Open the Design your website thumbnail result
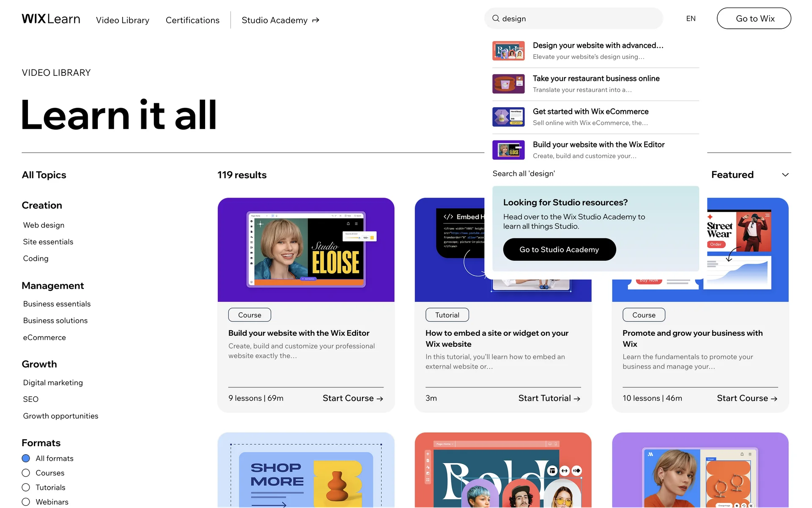Image resolution: width=812 pixels, height=508 pixels. tap(508, 51)
